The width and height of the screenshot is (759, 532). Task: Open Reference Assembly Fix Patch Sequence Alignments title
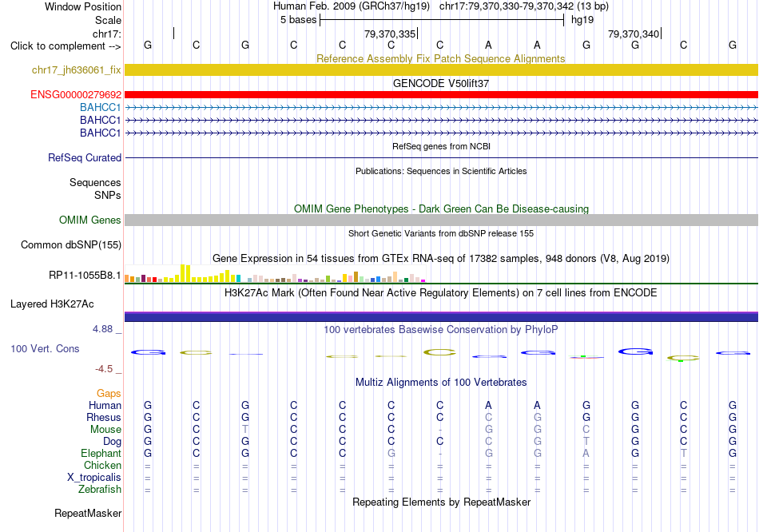[x=440, y=58]
